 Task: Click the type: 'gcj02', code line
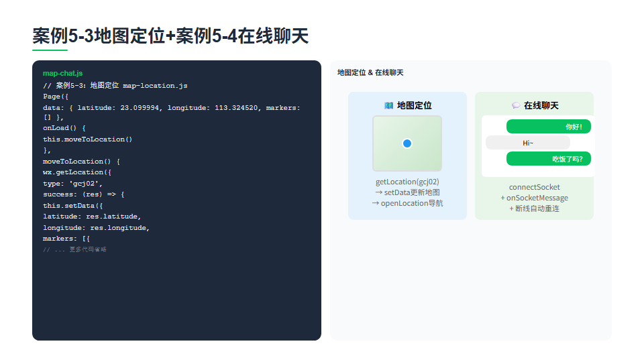click(72, 184)
